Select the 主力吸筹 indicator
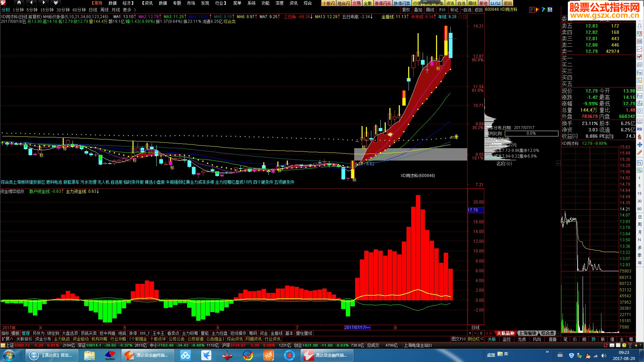This screenshot has width=644, height=362. click(x=190, y=333)
